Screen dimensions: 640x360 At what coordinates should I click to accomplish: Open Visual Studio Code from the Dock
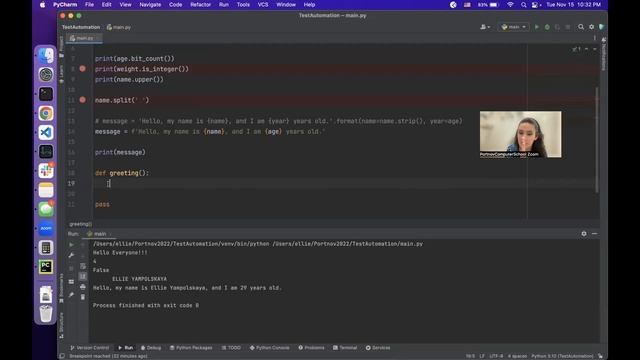46,132
